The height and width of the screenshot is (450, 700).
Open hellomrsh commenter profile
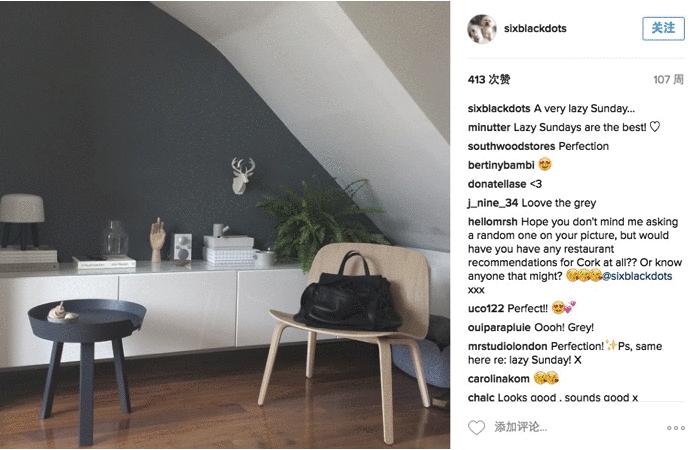tap(492, 221)
